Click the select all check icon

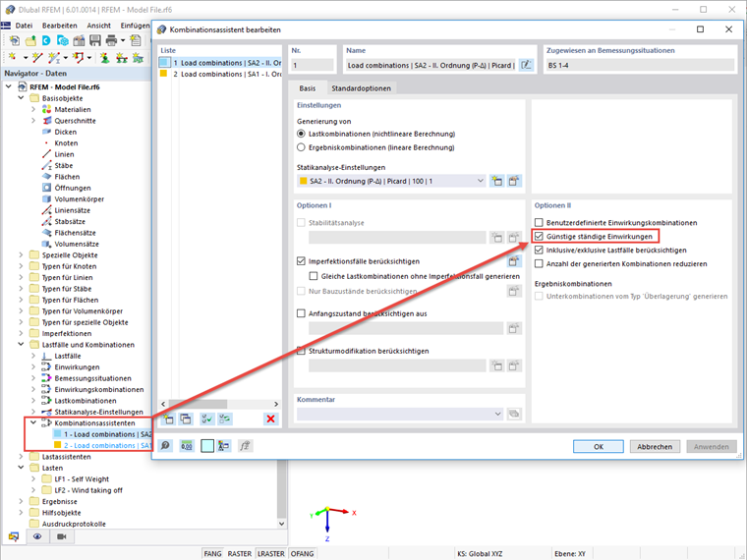point(206,420)
